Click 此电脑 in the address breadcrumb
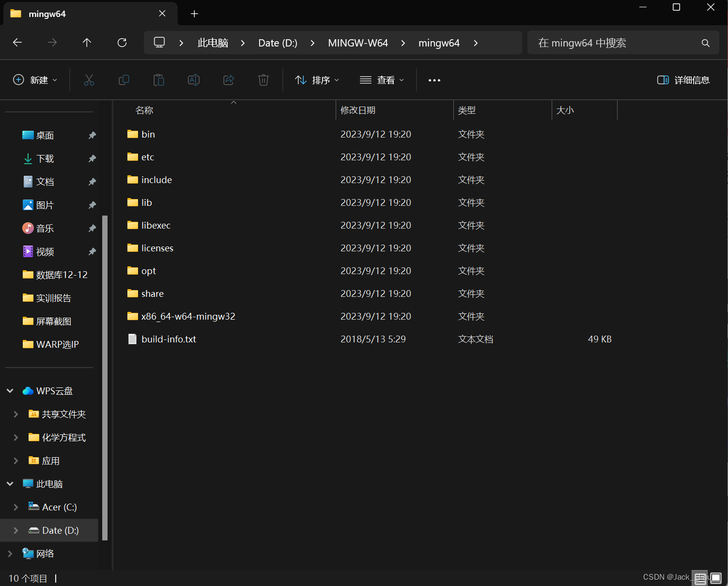The width and height of the screenshot is (728, 586). tap(213, 43)
